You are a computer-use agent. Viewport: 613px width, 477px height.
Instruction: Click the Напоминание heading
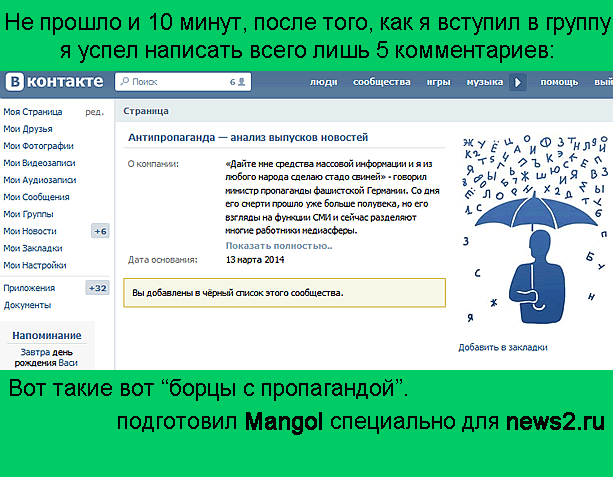(x=47, y=335)
